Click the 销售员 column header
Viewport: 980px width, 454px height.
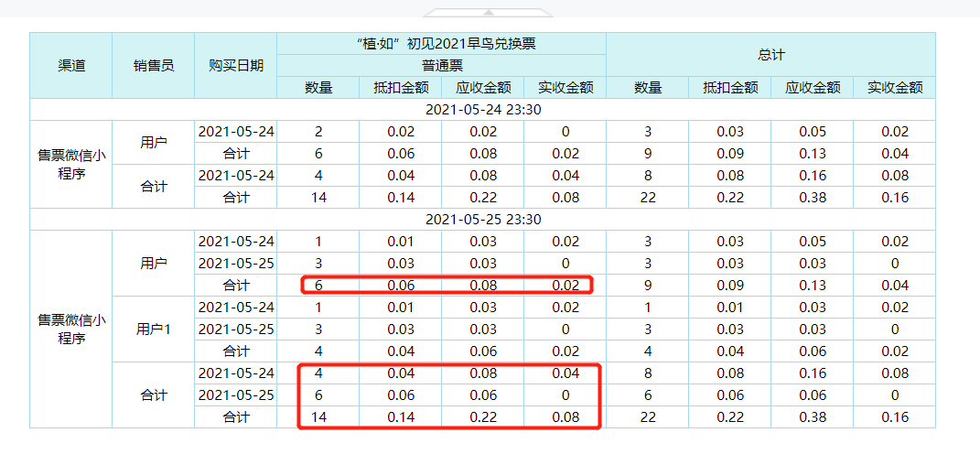(x=153, y=66)
